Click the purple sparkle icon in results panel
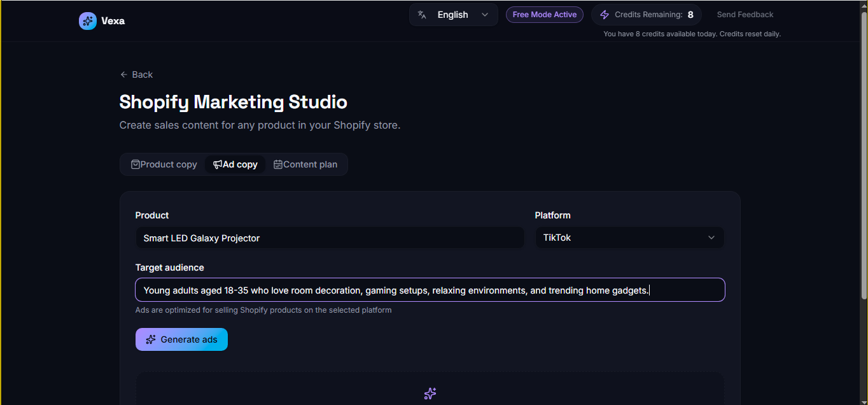Image resolution: width=868 pixels, height=405 pixels. [x=430, y=394]
